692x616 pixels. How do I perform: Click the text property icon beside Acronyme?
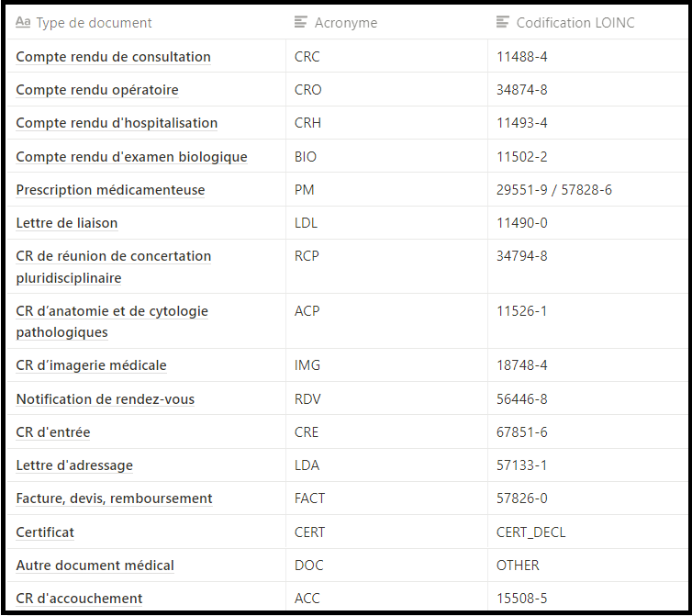(x=300, y=22)
